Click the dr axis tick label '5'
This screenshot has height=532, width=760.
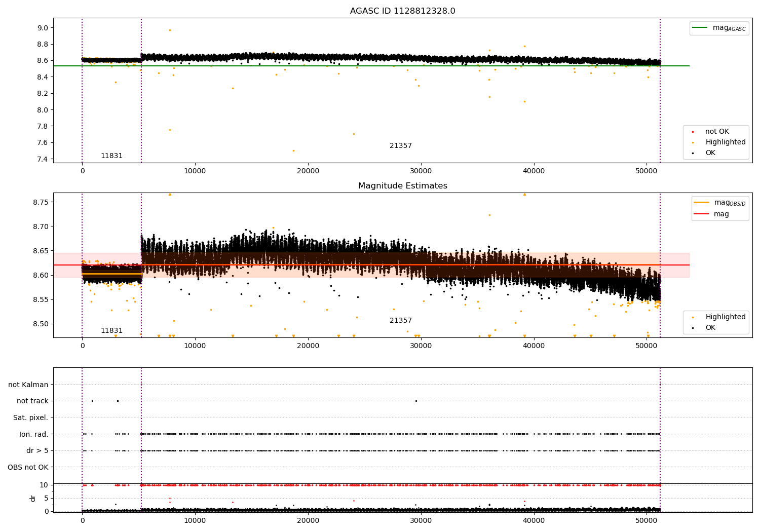click(x=46, y=499)
